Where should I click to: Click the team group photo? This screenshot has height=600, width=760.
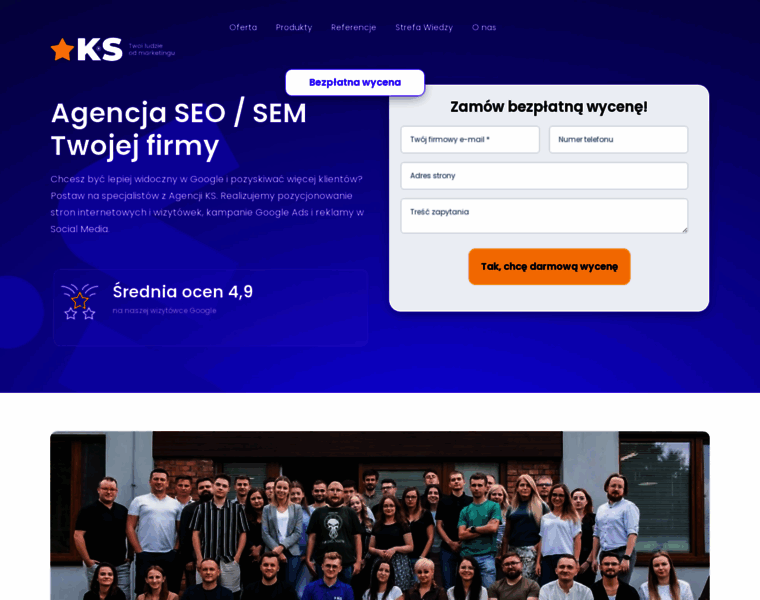point(380,516)
